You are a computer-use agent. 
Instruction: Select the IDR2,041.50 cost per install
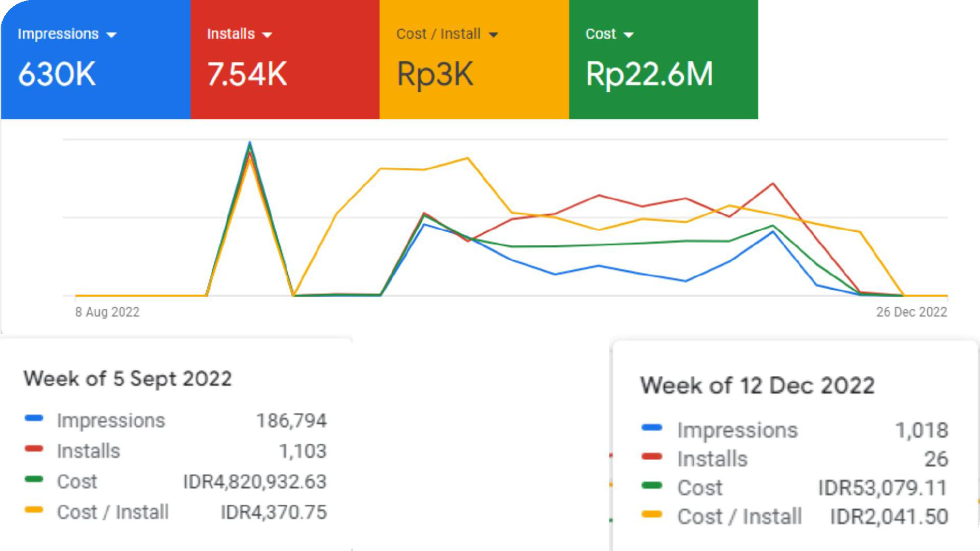[x=889, y=517]
